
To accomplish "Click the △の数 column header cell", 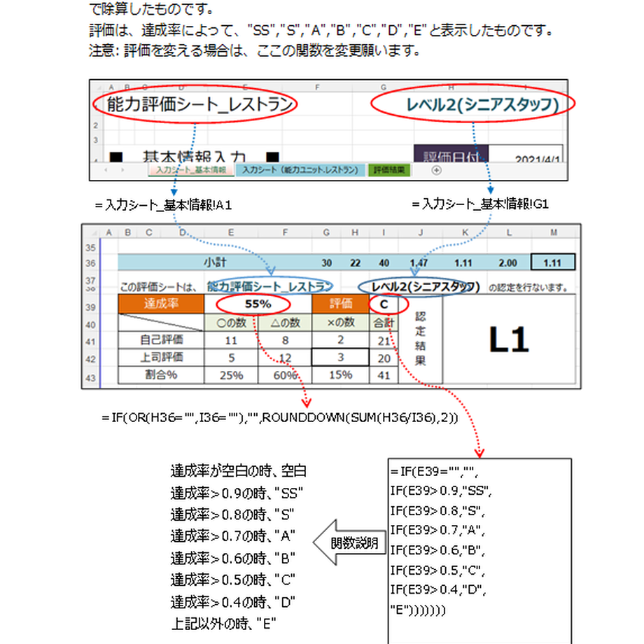I will [x=285, y=323].
